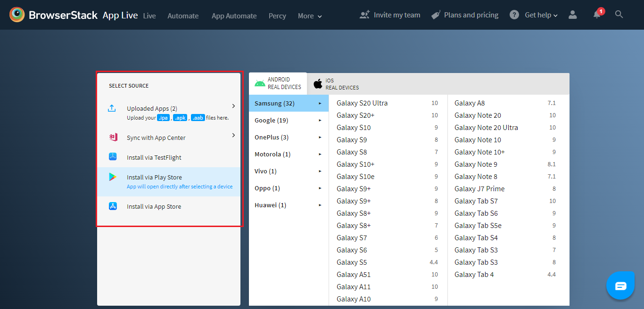Screen dimensions: 644x309
Task: Click the App Store icon
Action: (113, 206)
